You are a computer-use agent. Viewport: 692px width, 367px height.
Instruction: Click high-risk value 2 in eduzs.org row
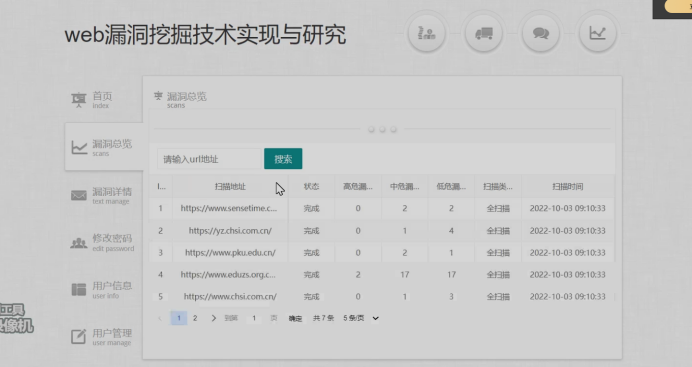pyautogui.click(x=358, y=275)
